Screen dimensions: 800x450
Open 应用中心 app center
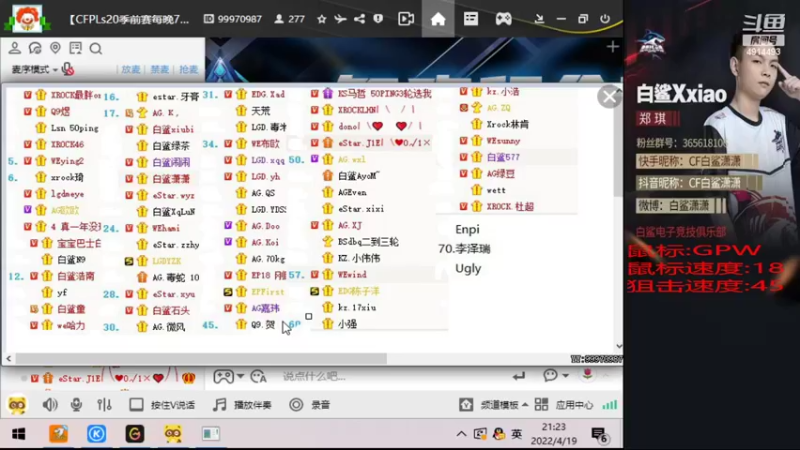pyautogui.click(x=564, y=405)
